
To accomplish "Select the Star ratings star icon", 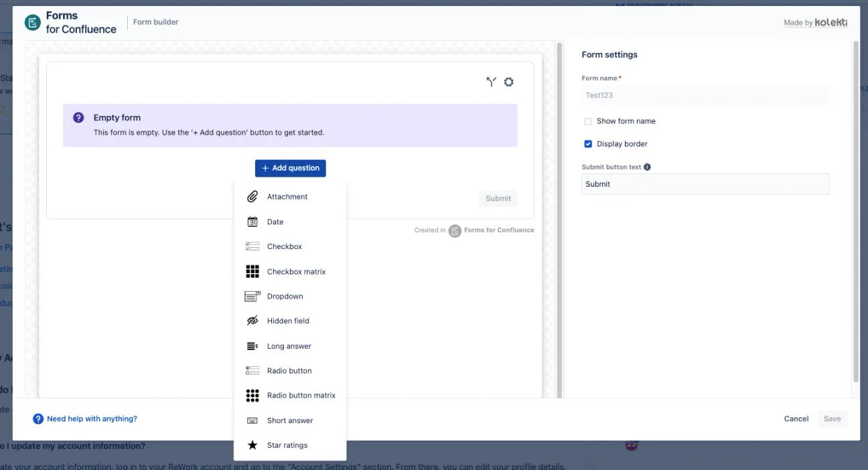I will [252, 445].
